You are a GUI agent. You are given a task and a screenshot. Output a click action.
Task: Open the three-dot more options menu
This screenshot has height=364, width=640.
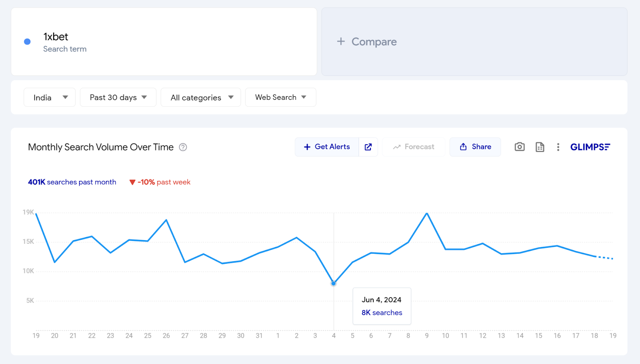coord(558,147)
